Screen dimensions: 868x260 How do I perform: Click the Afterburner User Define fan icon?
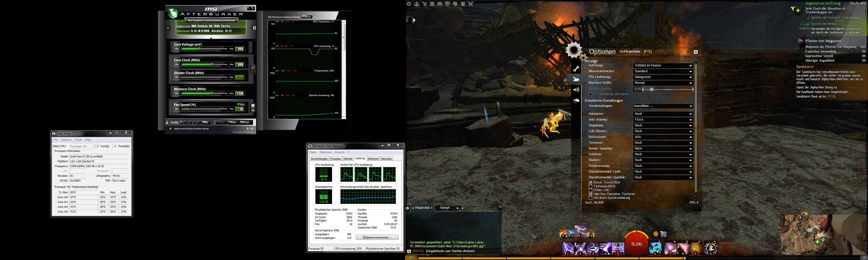point(253,107)
